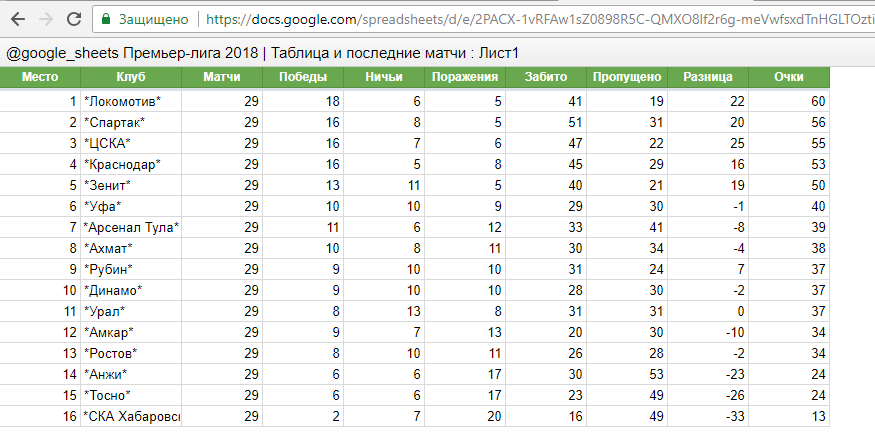Select the '*ЦСКА*' club cell
The width and height of the screenshot is (875, 445).
[x=131, y=143]
